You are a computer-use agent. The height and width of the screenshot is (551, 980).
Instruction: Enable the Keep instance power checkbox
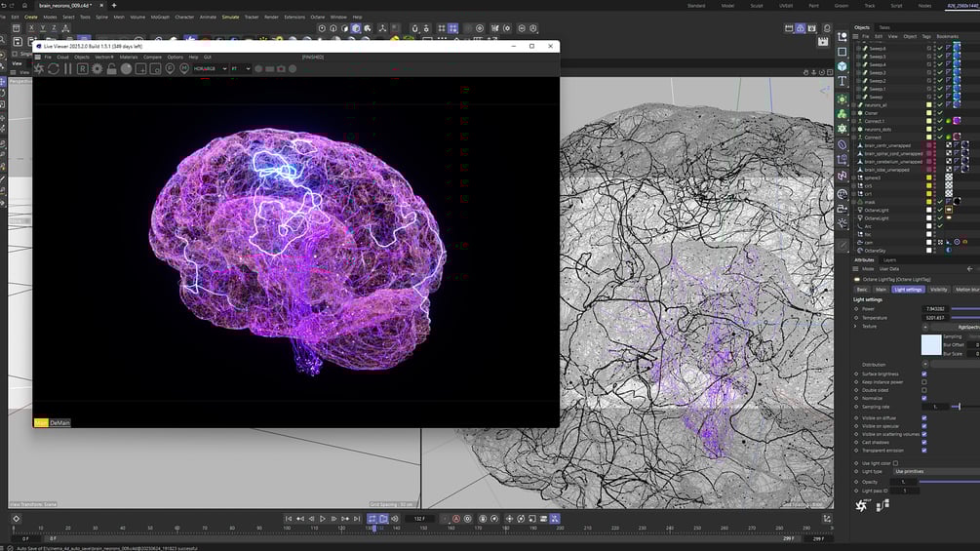923,382
